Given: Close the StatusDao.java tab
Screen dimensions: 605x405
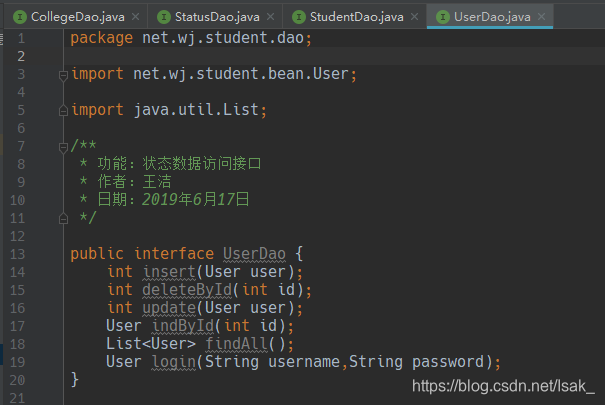Looking at the screenshot, I should (x=270, y=17).
